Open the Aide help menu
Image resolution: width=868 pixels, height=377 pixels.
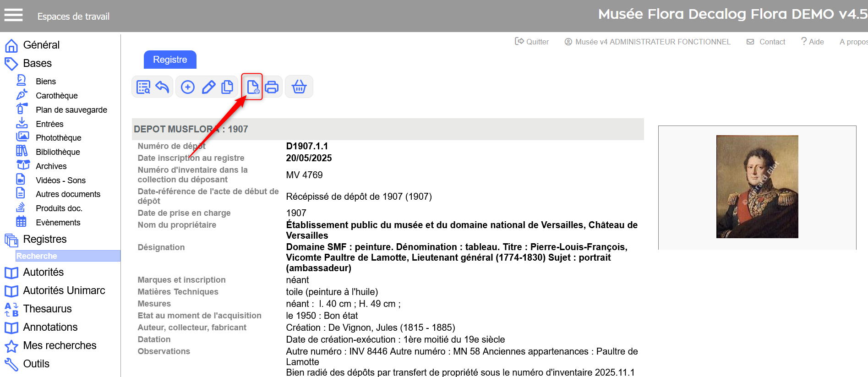coord(813,42)
